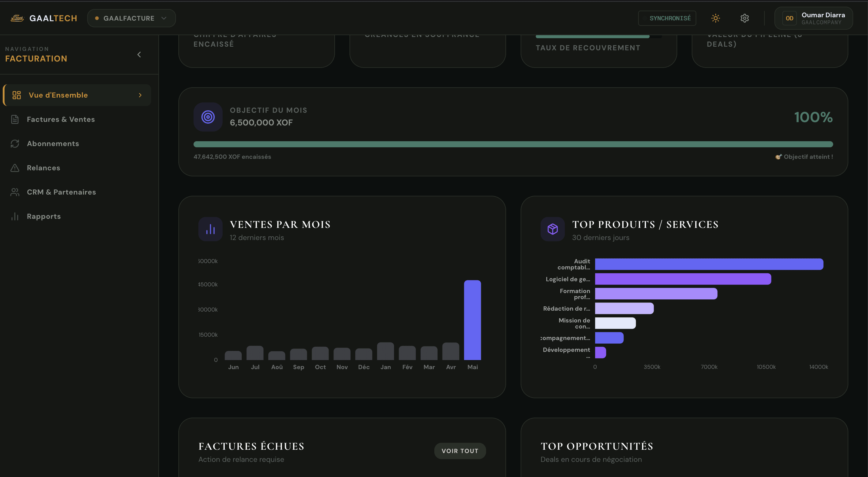Click the Accompagnement product bar
The width and height of the screenshot is (868, 477).
pos(609,338)
